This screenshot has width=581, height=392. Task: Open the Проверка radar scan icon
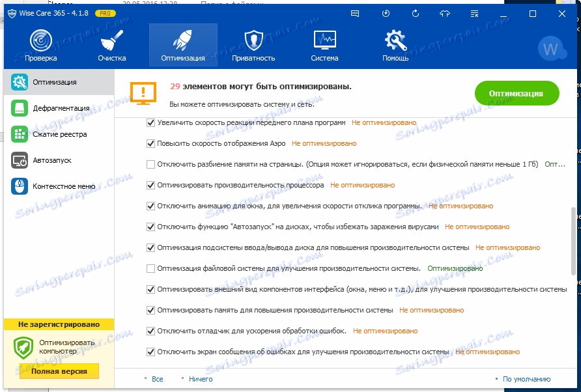click(x=41, y=40)
